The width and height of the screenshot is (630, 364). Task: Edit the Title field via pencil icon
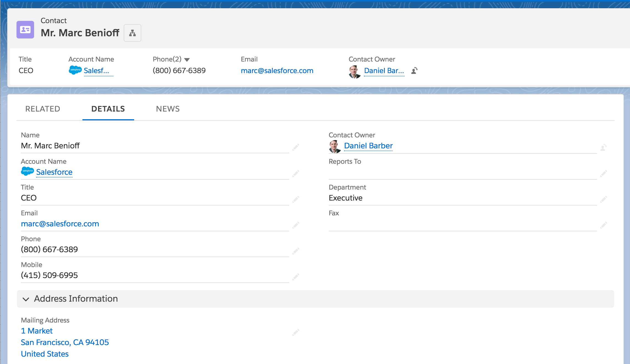click(x=296, y=199)
